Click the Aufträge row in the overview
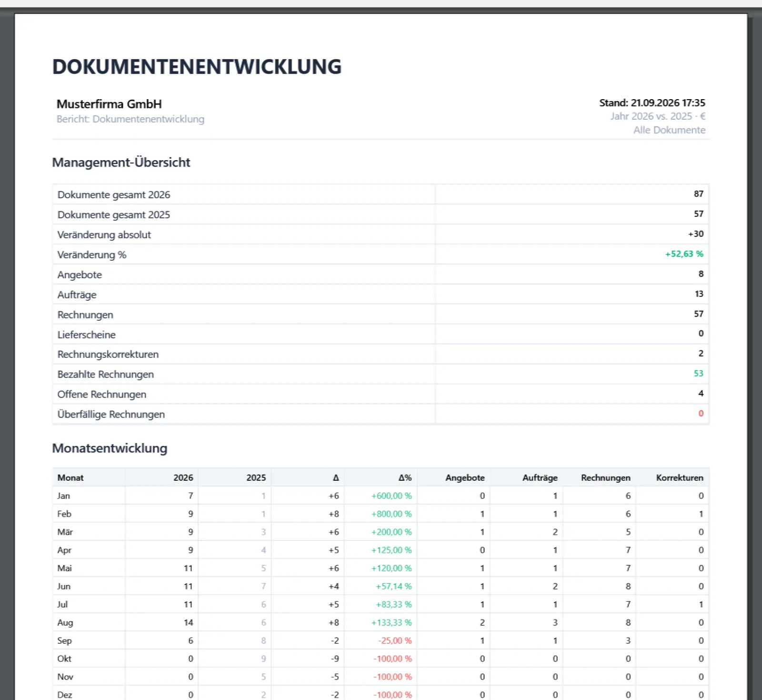This screenshot has height=700, width=762. pos(381,294)
